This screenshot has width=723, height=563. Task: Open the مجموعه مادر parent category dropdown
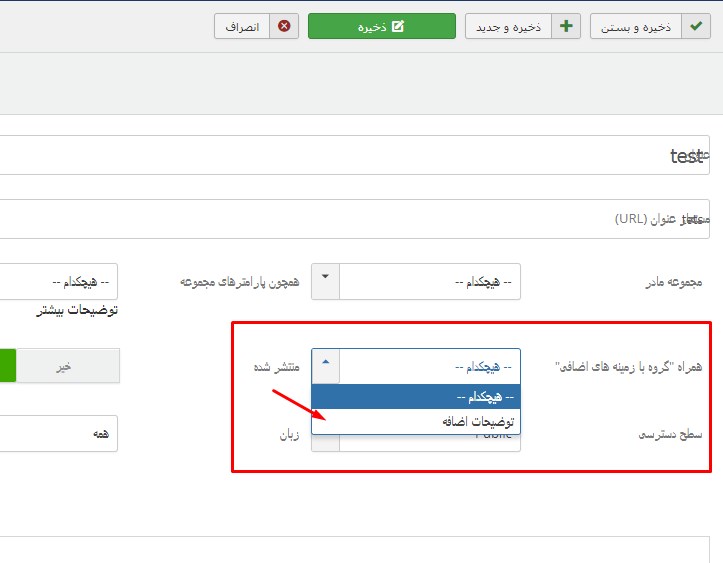click(x=416, y=282)
